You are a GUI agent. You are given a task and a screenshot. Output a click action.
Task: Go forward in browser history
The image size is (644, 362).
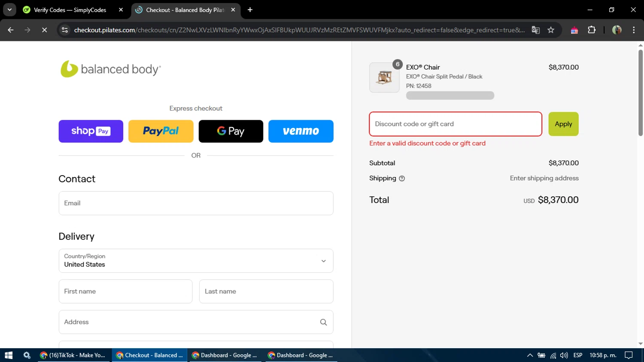coord(27,30)
